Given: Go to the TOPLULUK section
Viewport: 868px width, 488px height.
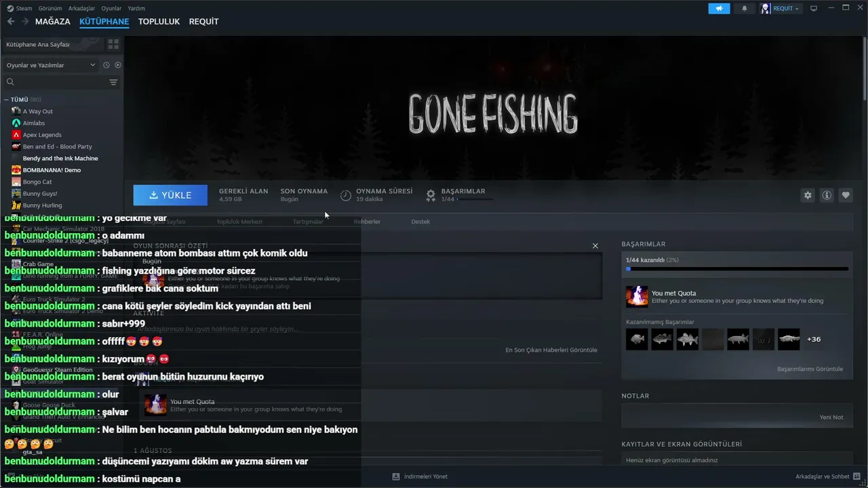Looking at the screenshot, I should tap(159, 22).
